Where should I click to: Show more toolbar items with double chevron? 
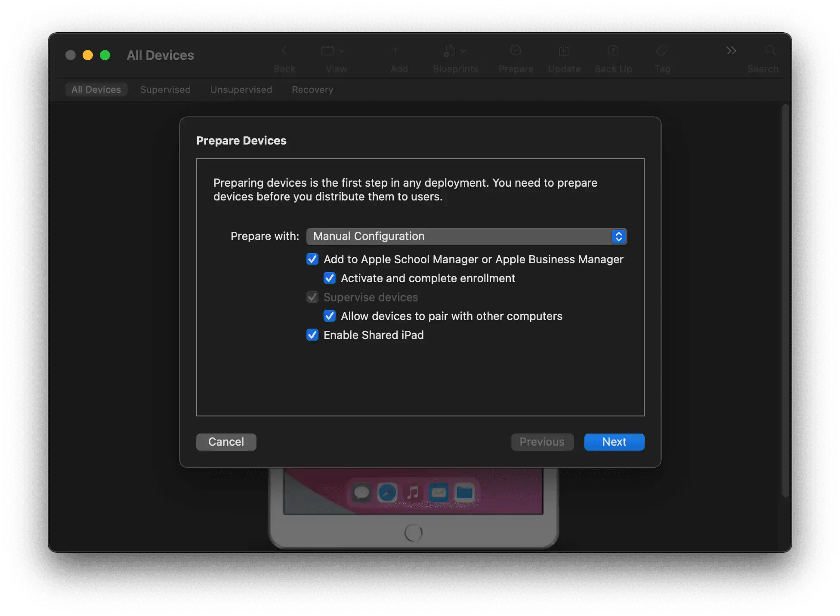tap(731, 51)
